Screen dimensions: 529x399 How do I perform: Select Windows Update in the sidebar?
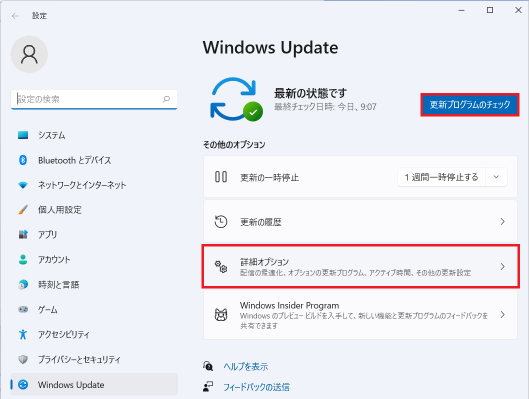point(94,384)
